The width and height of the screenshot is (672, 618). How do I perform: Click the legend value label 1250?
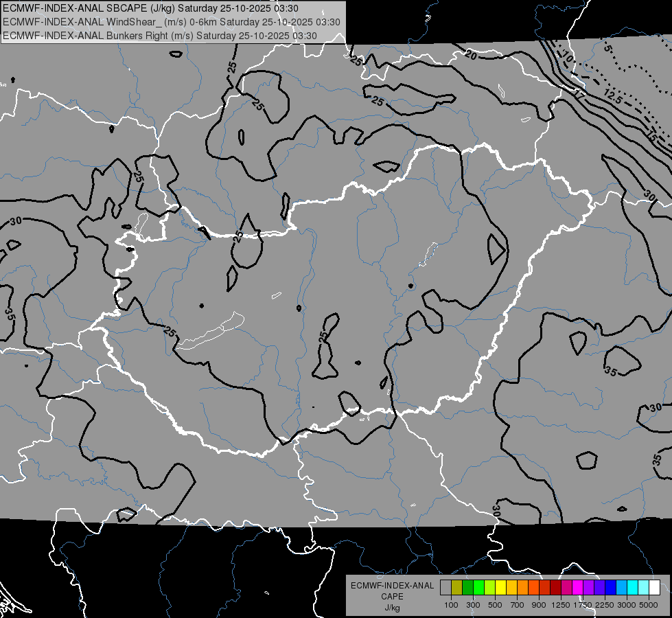[x=561, y=605]
